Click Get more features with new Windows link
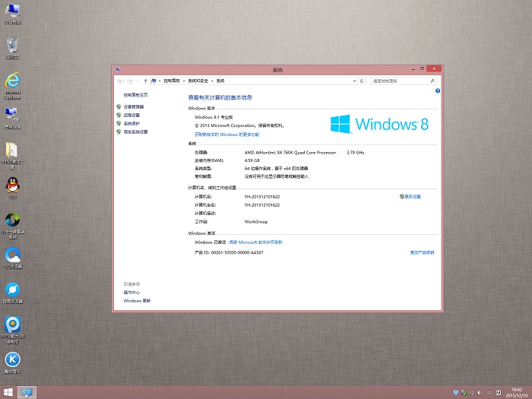 tap(226, 135)
